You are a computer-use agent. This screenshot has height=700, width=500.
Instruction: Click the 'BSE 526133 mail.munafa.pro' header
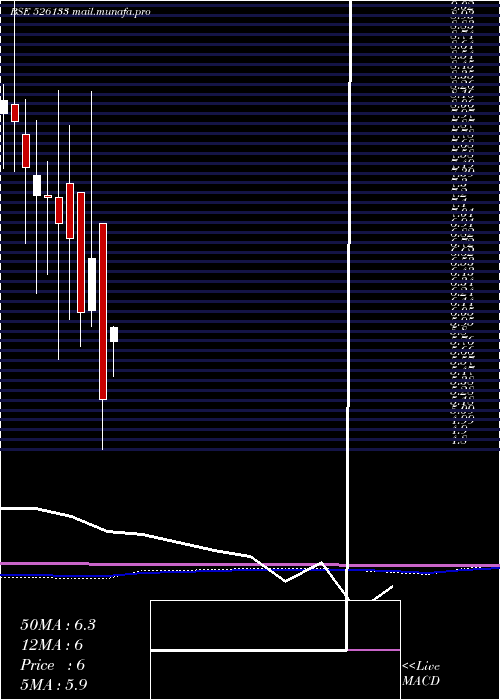80,12
